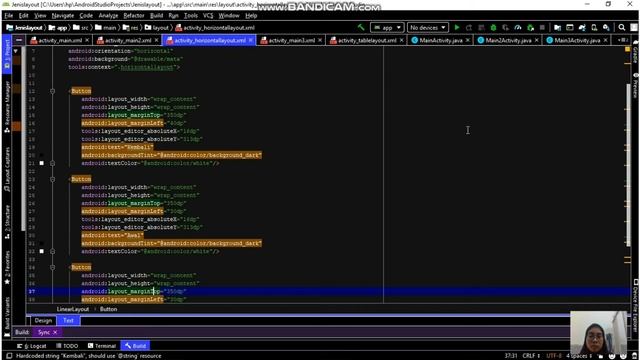
Task: Open the Refactor menu
Action: point(134,16)
